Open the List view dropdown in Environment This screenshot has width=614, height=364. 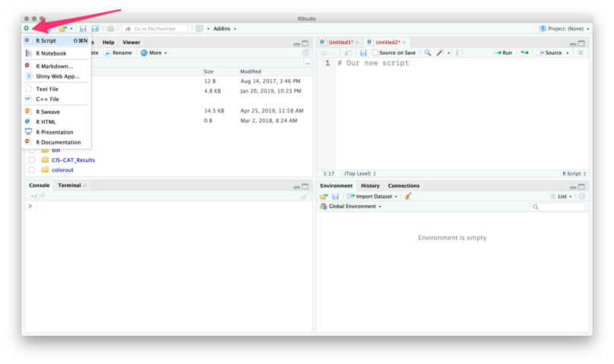[561, 197]
